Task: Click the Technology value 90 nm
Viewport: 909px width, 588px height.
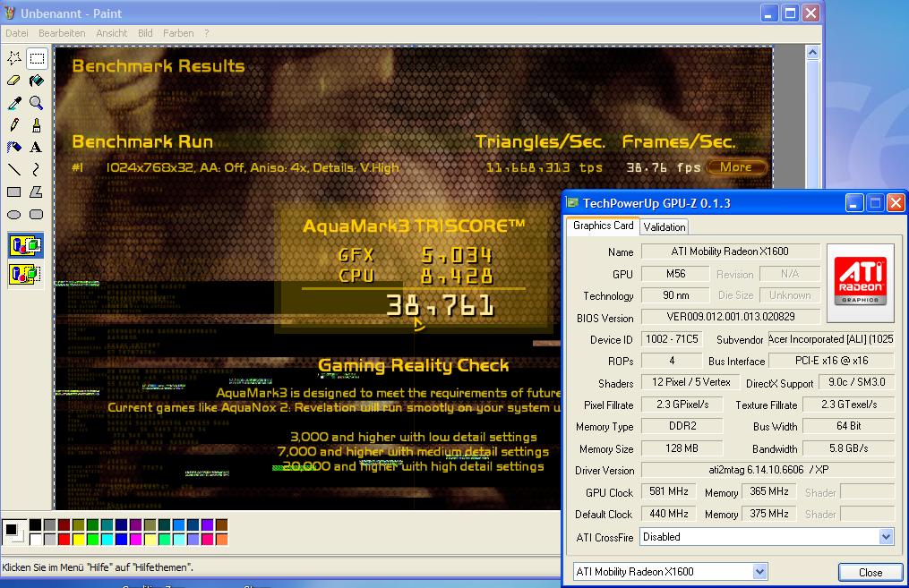Action: point(675,295)
